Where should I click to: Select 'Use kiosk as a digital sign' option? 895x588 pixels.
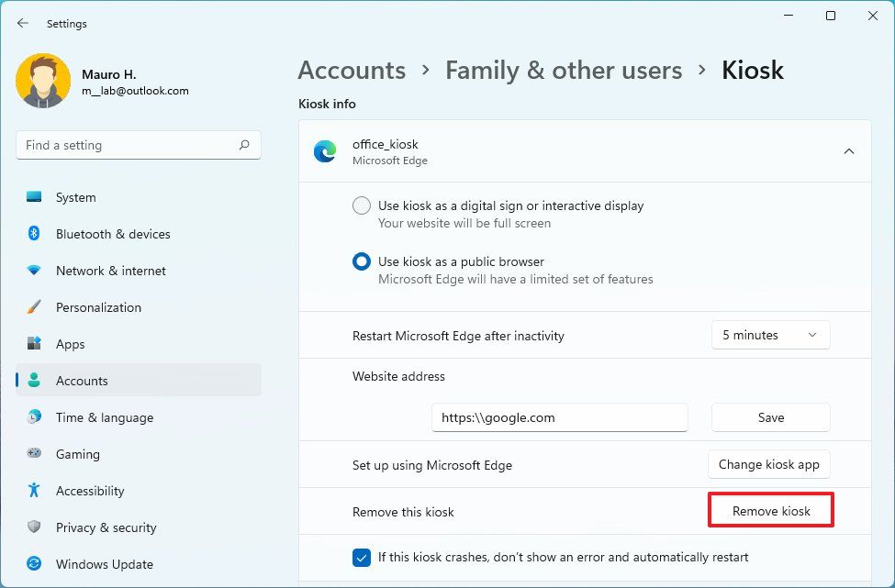click(x=362, y=205)
